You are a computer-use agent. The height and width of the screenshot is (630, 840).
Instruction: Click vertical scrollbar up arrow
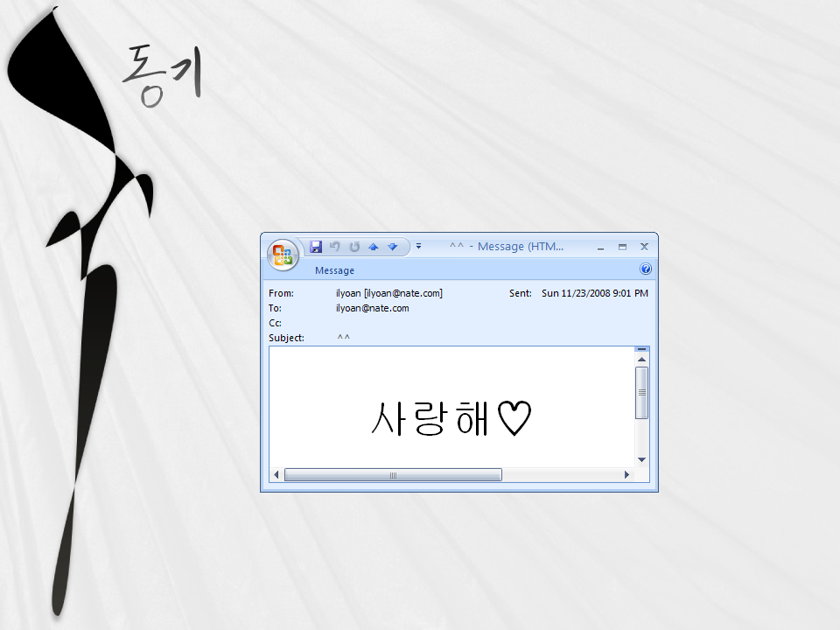(x=641, y=360)
